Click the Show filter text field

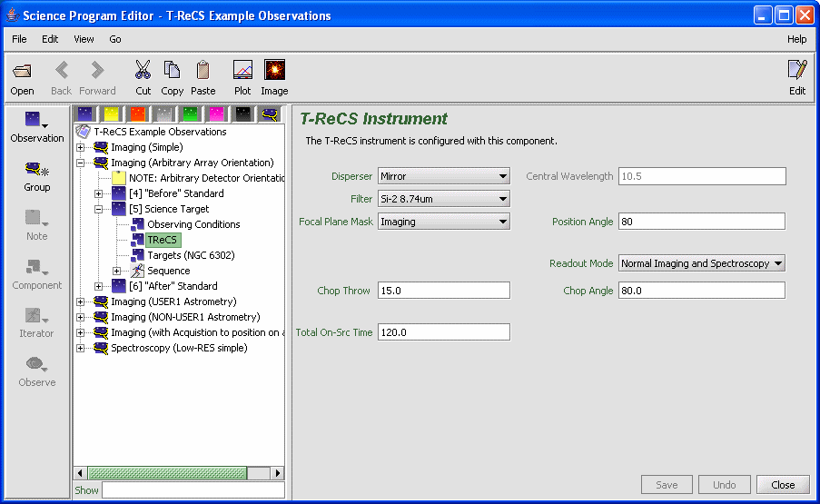pos(193,490)
